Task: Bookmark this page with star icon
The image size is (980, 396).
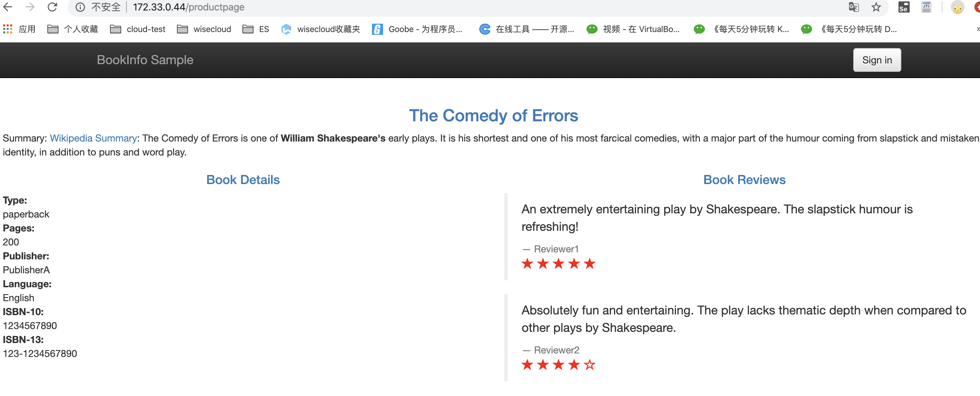Action: tap(876, 7)
